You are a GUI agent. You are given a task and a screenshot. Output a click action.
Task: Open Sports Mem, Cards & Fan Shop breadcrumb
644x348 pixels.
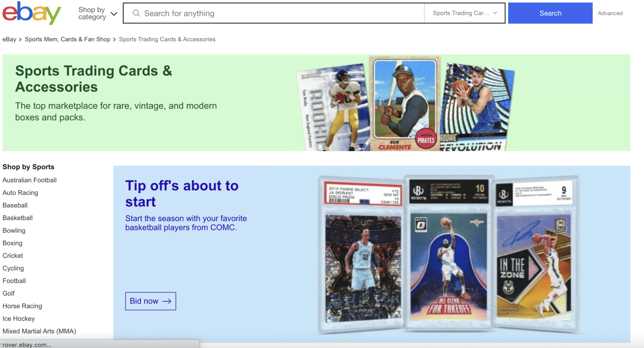click(x=68, y=39)
